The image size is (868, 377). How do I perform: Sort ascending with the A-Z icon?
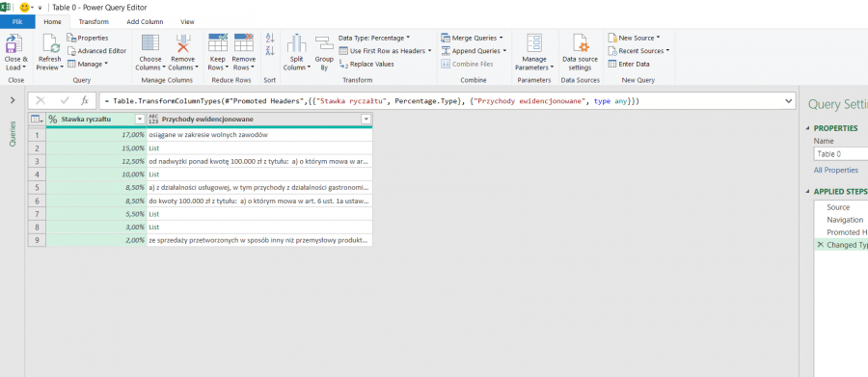coord(270,38)
